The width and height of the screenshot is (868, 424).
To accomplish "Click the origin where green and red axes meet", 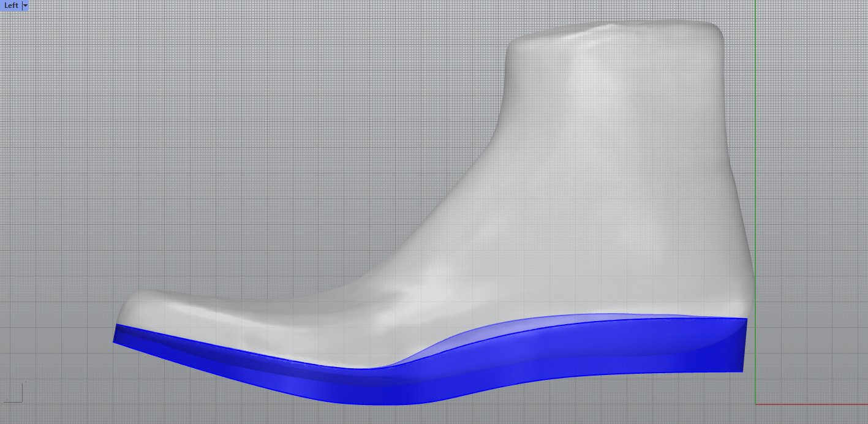I will pos(755,404).
